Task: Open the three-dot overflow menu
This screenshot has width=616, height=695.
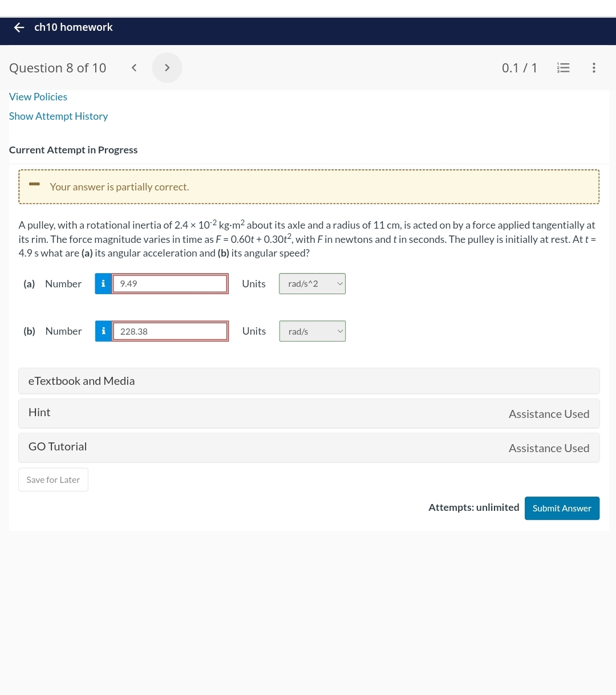Action: click(x=594, y=67)
